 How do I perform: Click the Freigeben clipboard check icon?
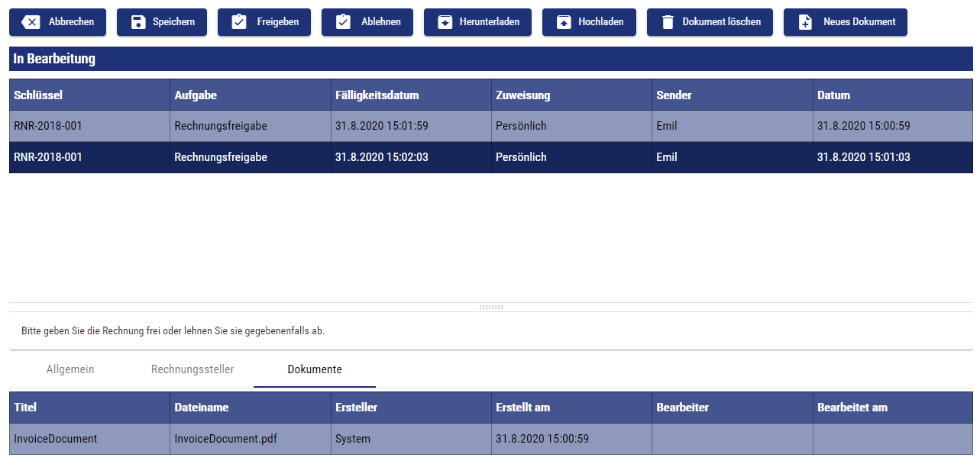pyautogui.click(x=239, y=22)
